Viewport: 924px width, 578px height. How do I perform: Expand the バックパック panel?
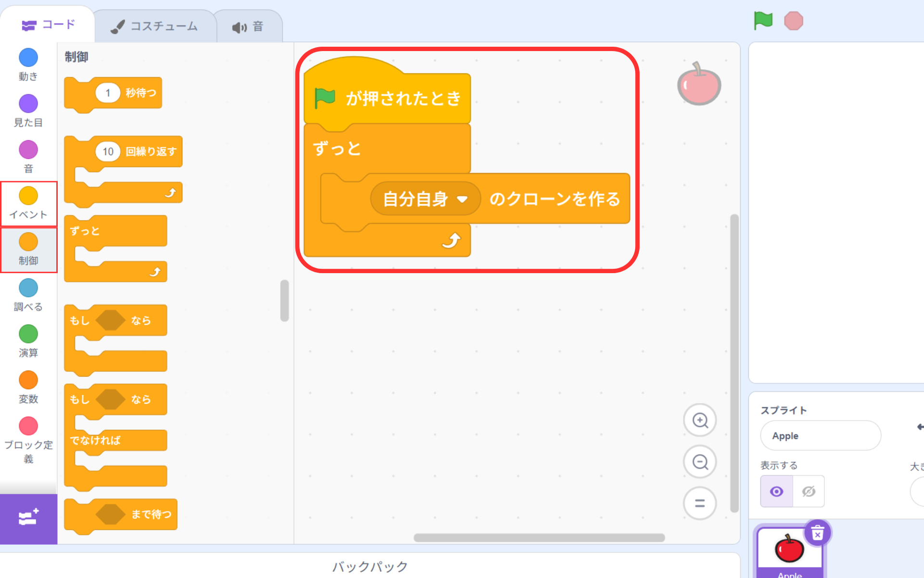coord(370,566)
